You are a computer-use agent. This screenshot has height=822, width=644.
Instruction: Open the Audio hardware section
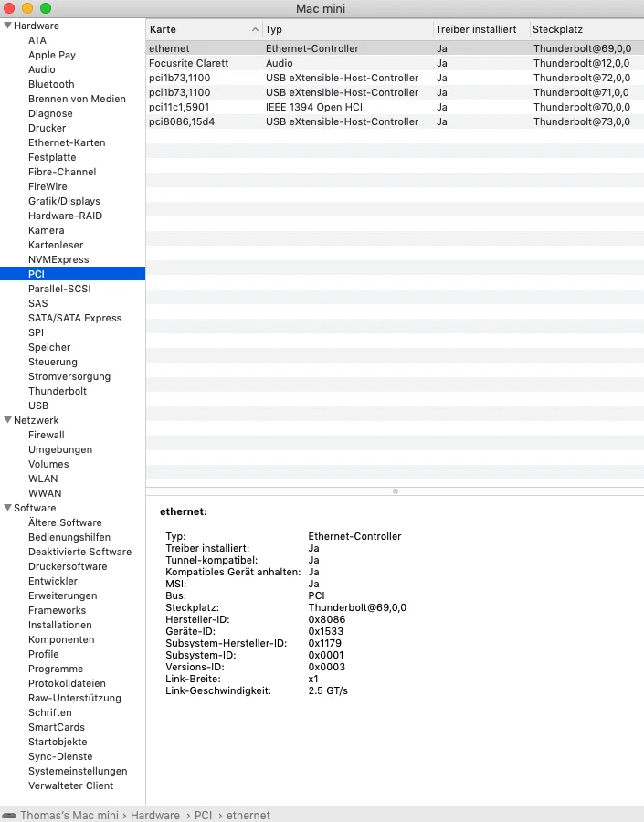click(x=42, y=69)
